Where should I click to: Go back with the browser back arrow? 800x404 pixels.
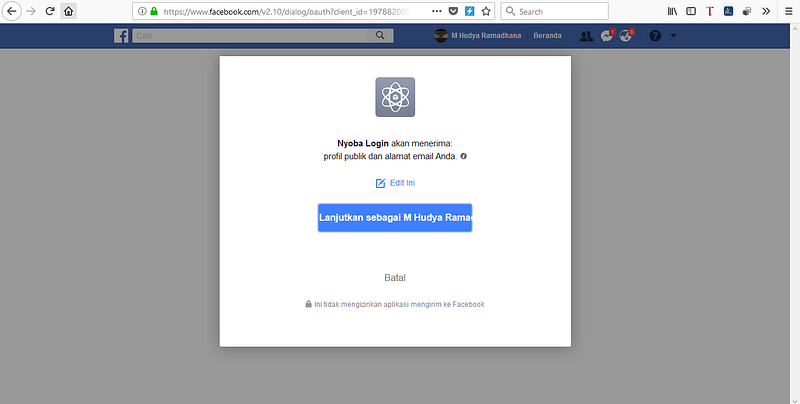[11, 11]
